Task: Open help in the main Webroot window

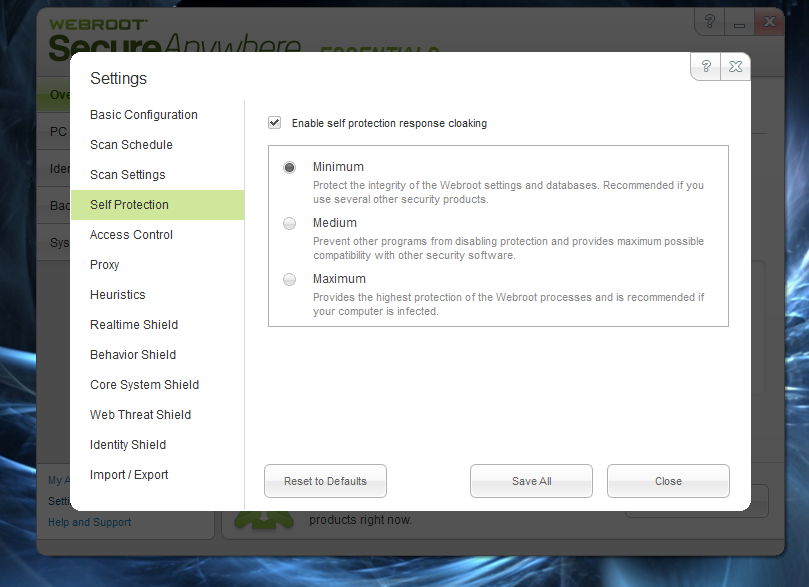Action: 710,22
